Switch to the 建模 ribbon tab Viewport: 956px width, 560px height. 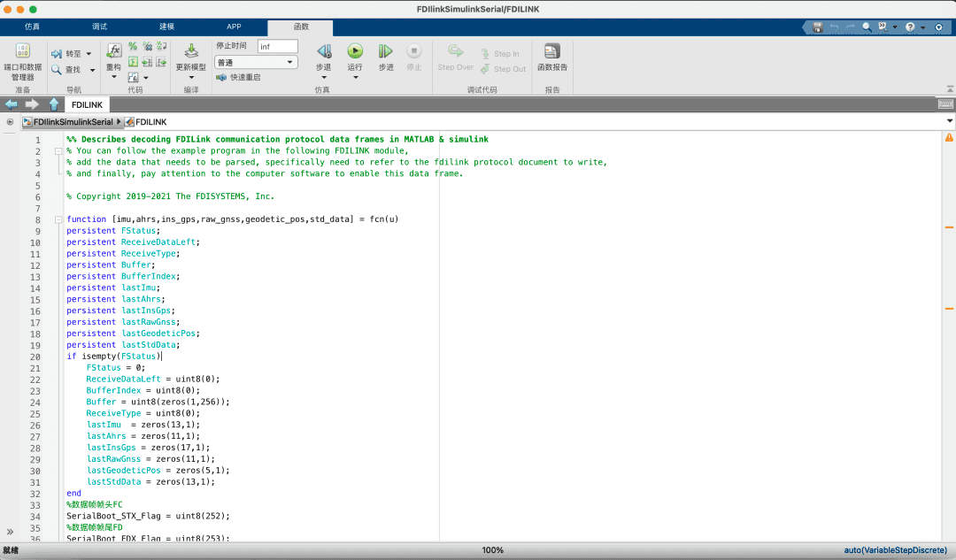[x=166, y=27]
